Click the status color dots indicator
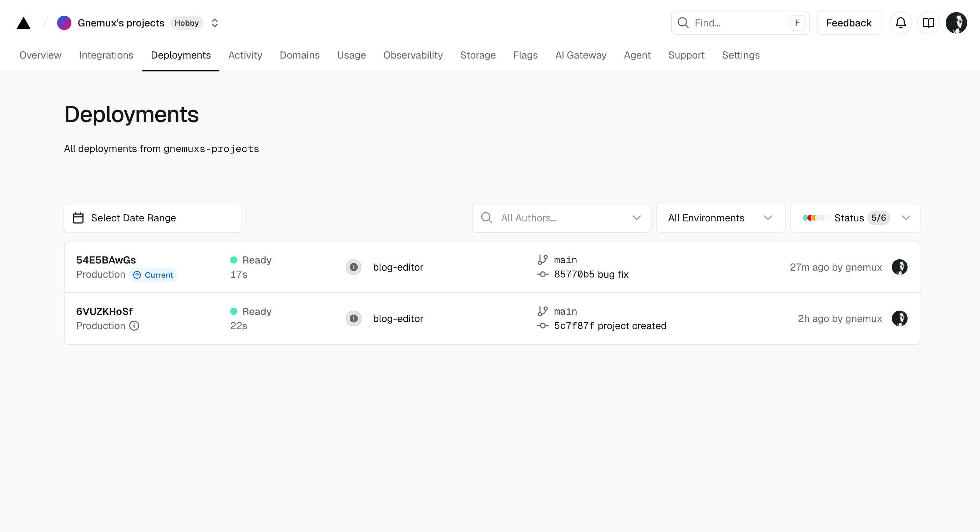980x532 pixels. (815, 218)
